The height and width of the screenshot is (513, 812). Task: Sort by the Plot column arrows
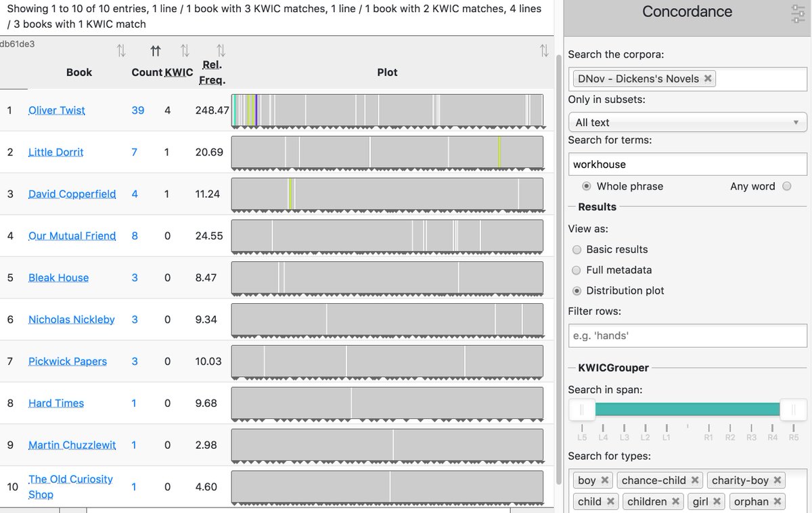point(544,51)
